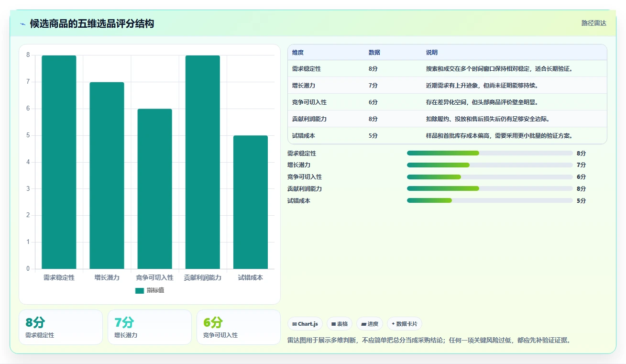Click the 竞争可切入性 progress bar
Screen dimensions: 626x364
point(490,177)
